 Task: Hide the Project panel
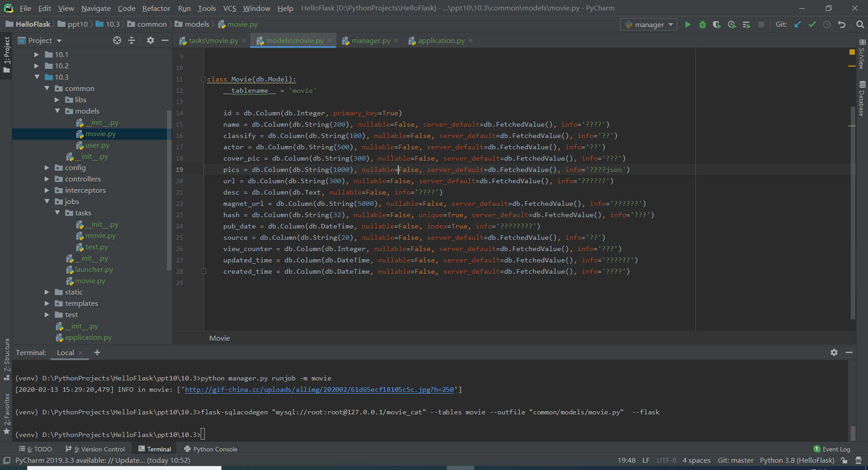point(165,40)
